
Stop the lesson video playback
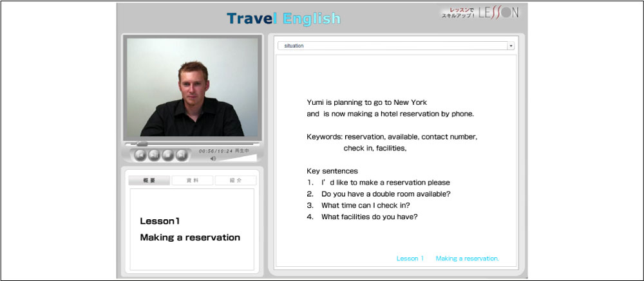coord(168,155)
